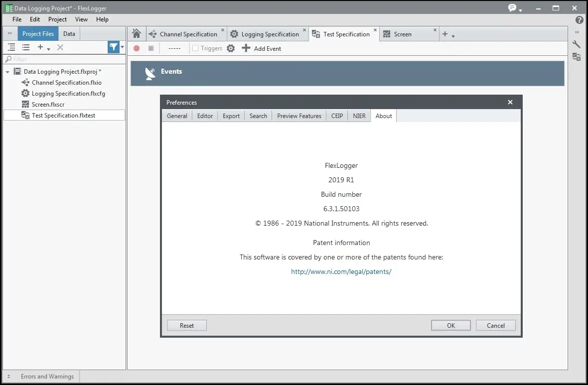Click the Add Event label
The image size is (588, 385).
[x=268, y=48]
